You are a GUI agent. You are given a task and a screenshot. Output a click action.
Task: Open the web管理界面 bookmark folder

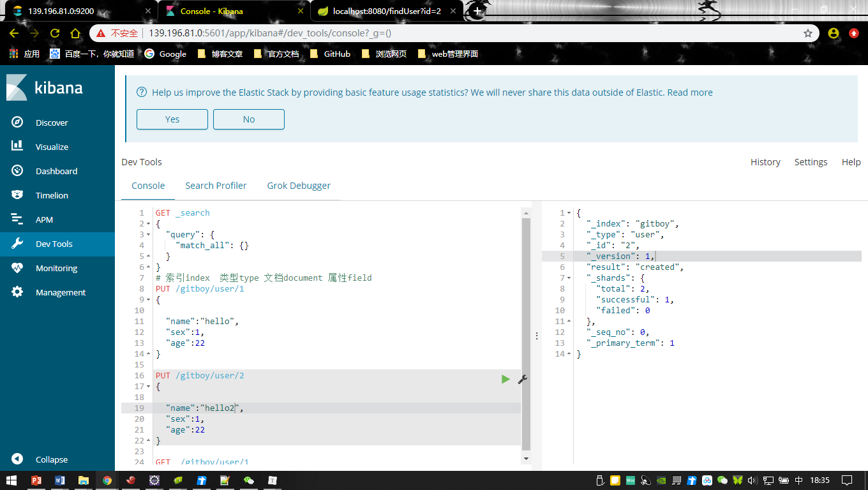(x=448, y=54)
